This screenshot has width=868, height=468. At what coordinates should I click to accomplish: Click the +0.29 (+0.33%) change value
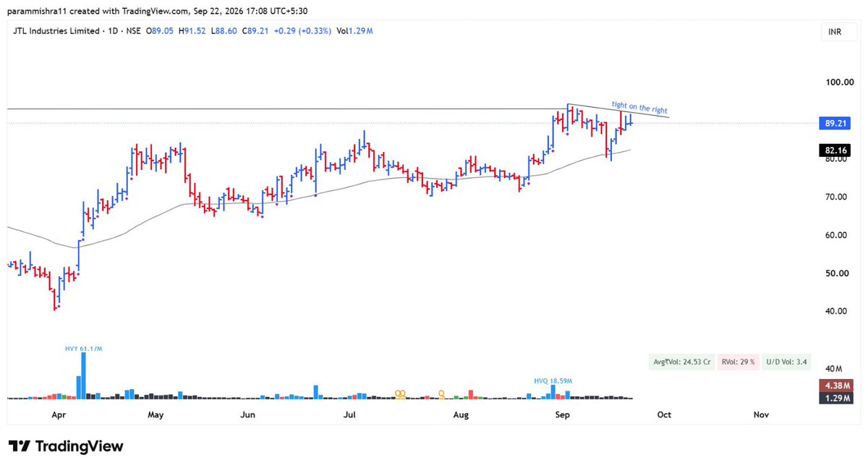tap(303, 31)
